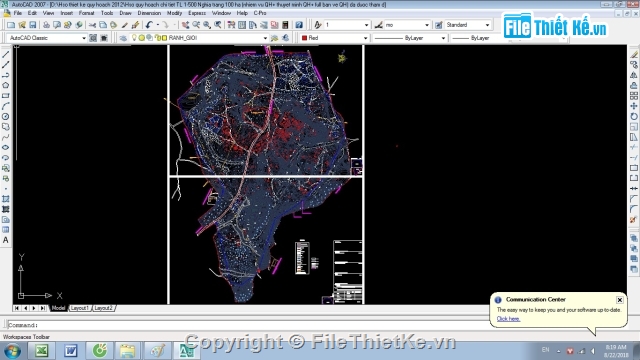
Task: Expand the RANH_GIOI layer dropdown
Action: (x=265, y=38)
